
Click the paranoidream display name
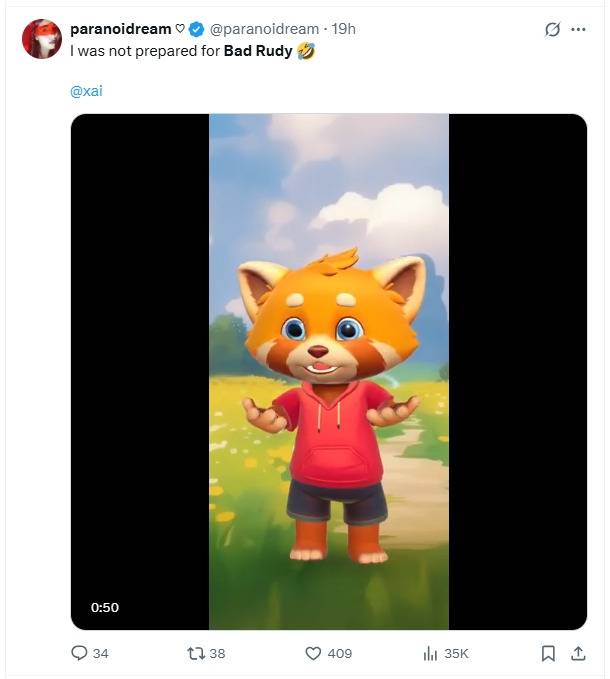click(x=120, y=29)
